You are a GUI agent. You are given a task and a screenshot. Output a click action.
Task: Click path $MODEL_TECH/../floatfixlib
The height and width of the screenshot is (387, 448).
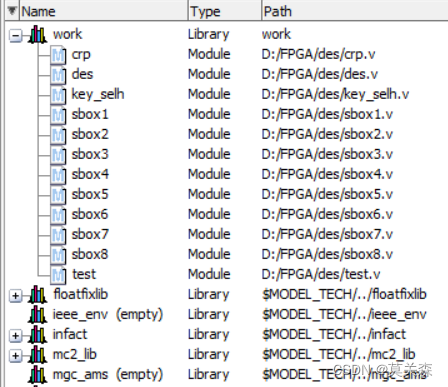(x=344, y=295)
